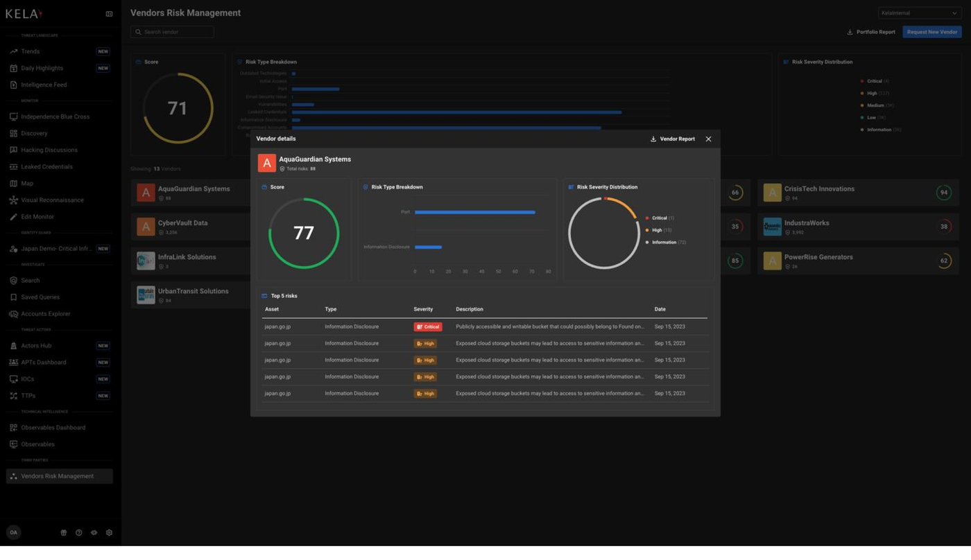Open Observables Dashboard from sidebar
This screenshot has width=971, height=560.
[x=59, y=427]
